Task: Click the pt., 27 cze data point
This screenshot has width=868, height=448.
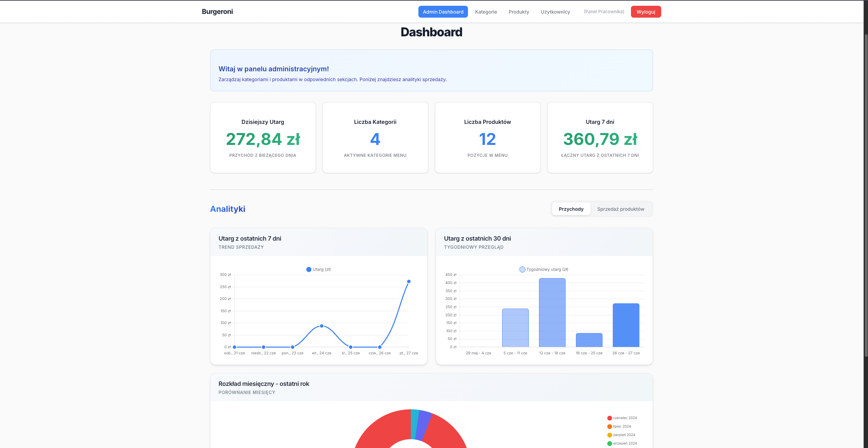Action: point(409,281)
